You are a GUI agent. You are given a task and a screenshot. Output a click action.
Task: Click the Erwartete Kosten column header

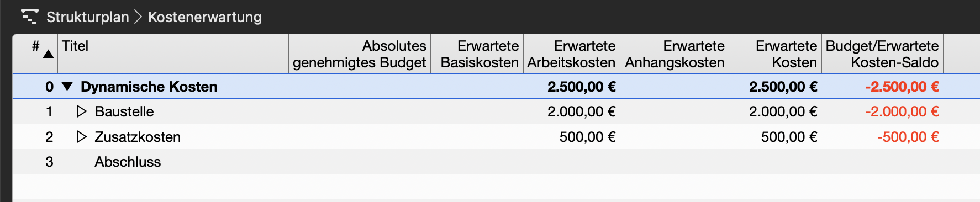[x=776, y=54]
